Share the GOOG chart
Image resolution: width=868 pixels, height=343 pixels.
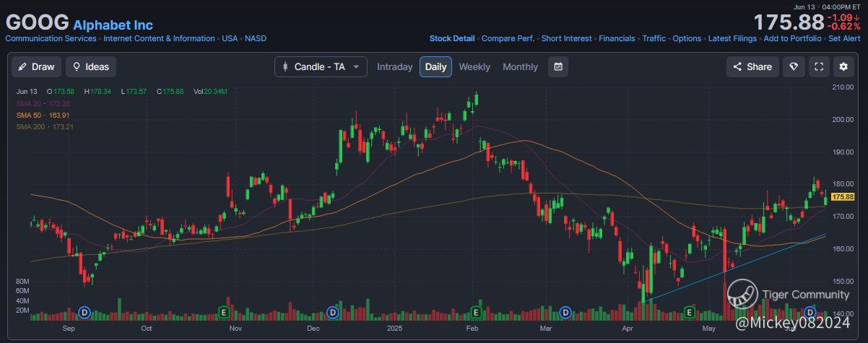752,67
